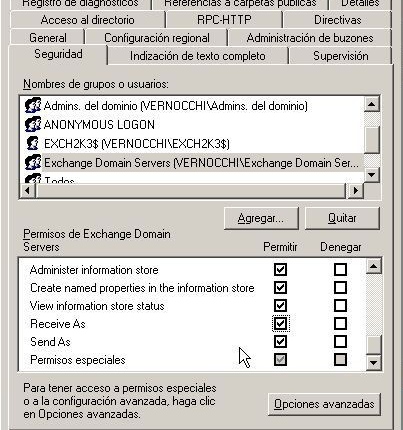Click the user list scroll down arrow
Image resolution: width=403 pixels, height=430 pixels.
click(x=371, y=174)
